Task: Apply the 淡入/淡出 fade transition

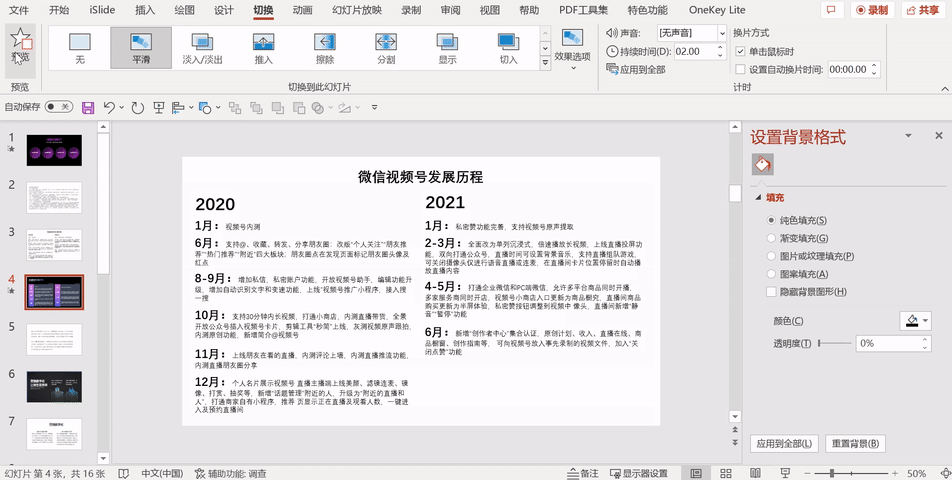Action: (x=202, y=48)
